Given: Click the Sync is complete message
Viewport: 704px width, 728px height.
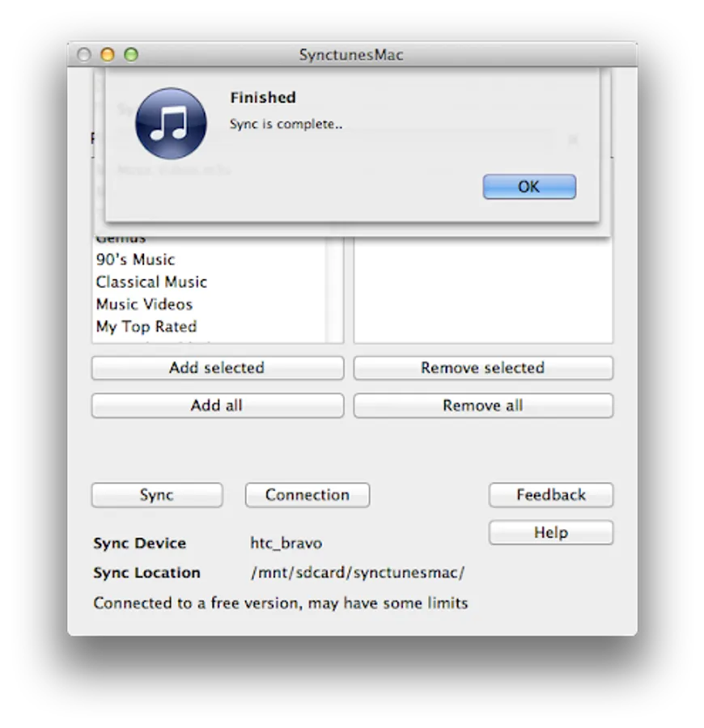Looking at the screenshot, I should point(286,125).
